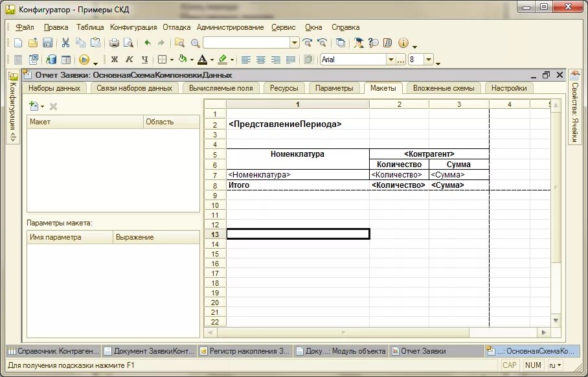Click the Paste clipboard icon

tap(96, 43)
